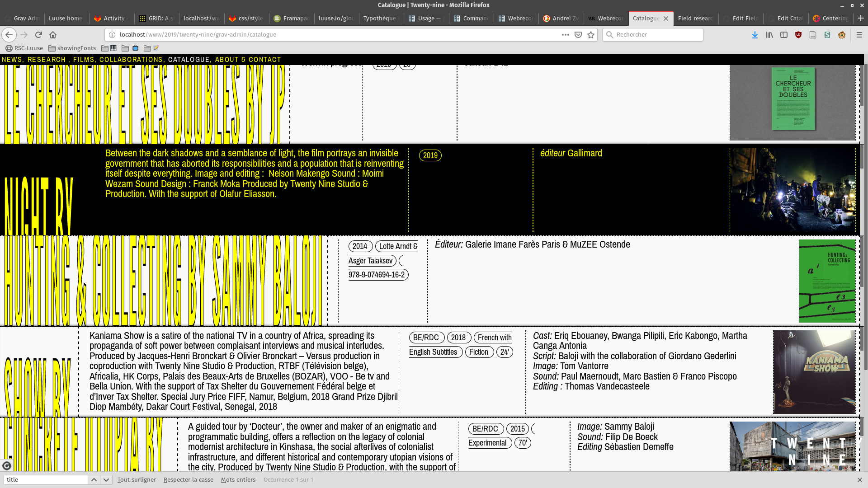Screen dimensions: 868x488
Task: Enable 'Mots entiers' search option
Action: click(x=238, y=480)
